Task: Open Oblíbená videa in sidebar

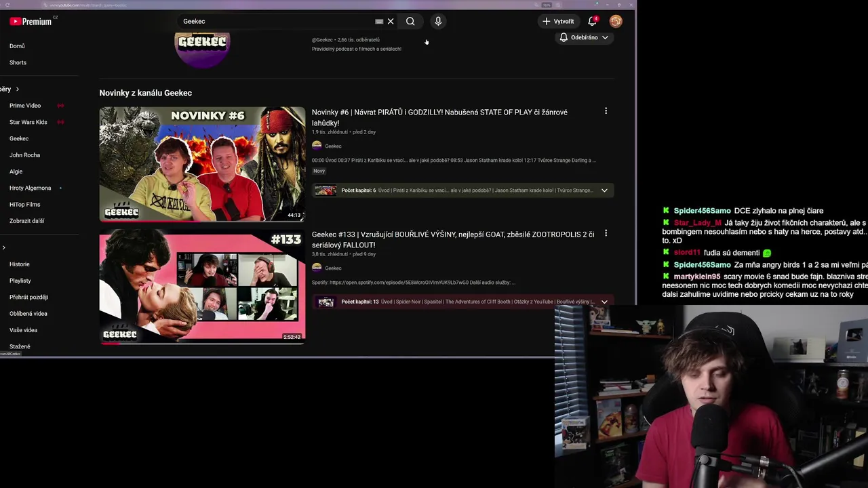Action: [28, 314]
